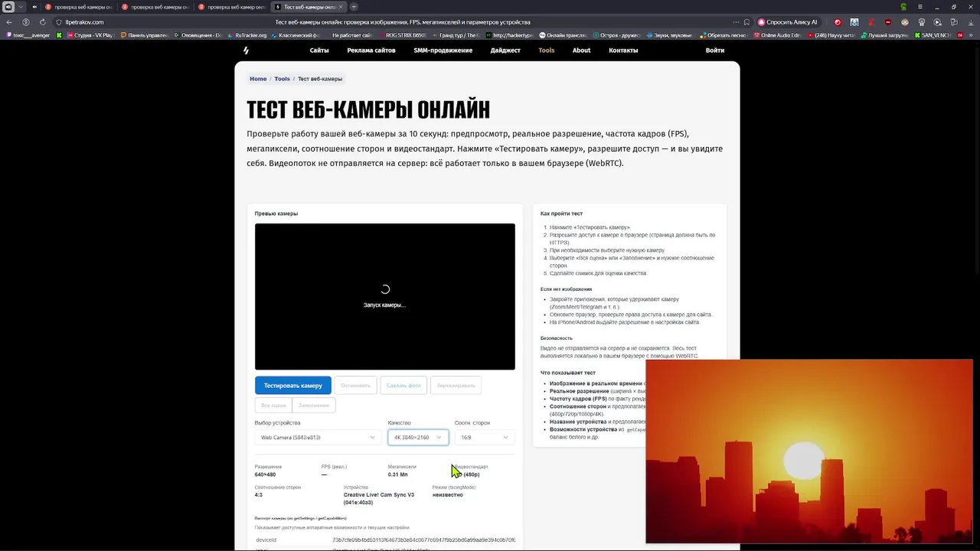Open 'Дайджест' navigation item
Viewport: 980px width, 551px height.
pos(505,51)
